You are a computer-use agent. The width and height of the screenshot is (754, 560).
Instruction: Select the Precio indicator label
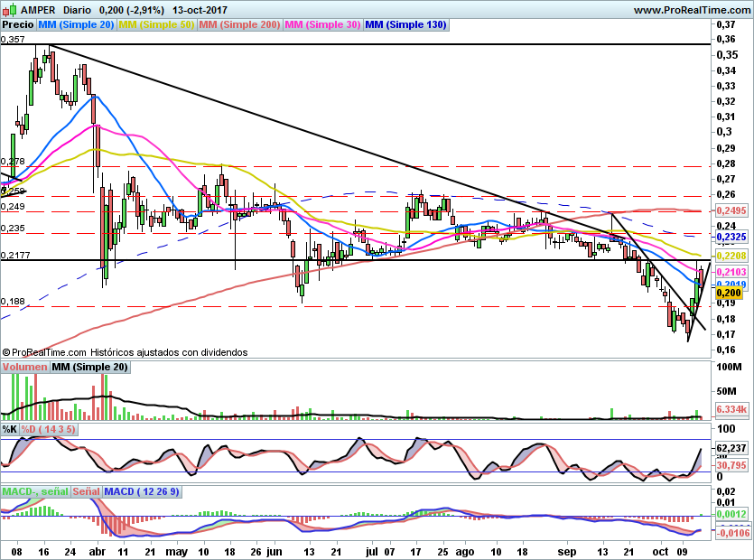[x=18, y=24]
